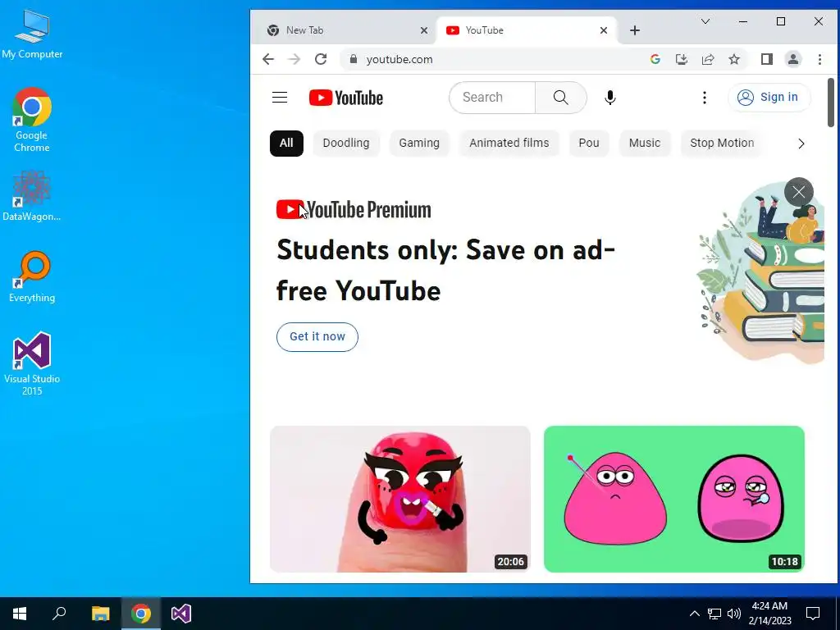840x630 pixels.
Task: Show more category chips with right arrow
Action: pos(801,144)
